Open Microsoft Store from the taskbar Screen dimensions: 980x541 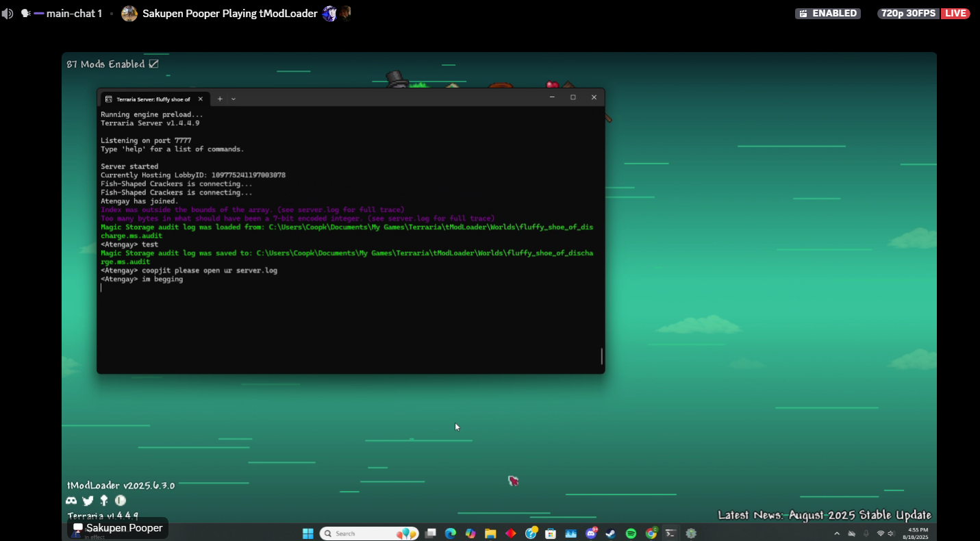tap(550, 533)
